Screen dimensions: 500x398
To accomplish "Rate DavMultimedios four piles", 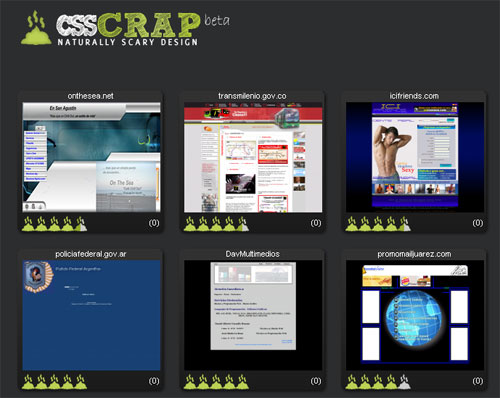I will point(229,382).
